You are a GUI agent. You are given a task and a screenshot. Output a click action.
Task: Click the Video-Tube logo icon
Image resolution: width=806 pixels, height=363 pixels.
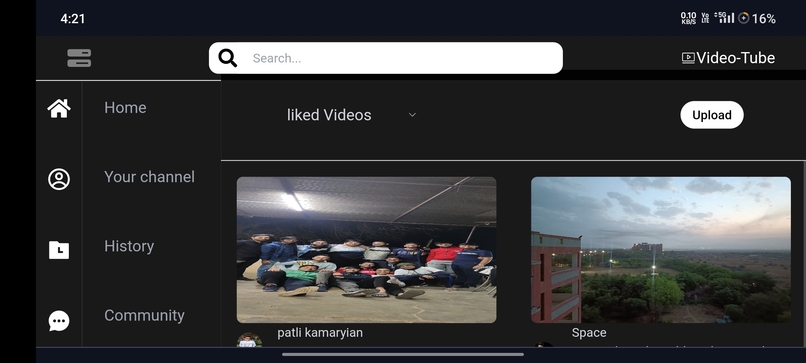688,58
